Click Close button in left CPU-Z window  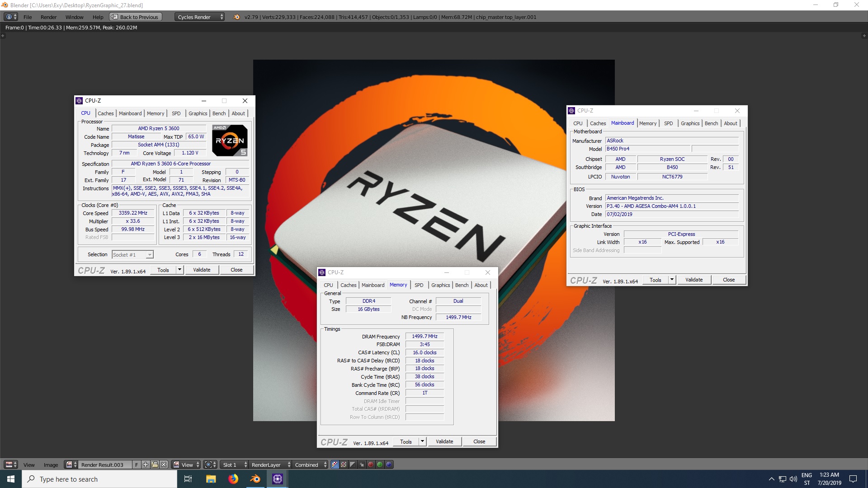coord(236,270)
